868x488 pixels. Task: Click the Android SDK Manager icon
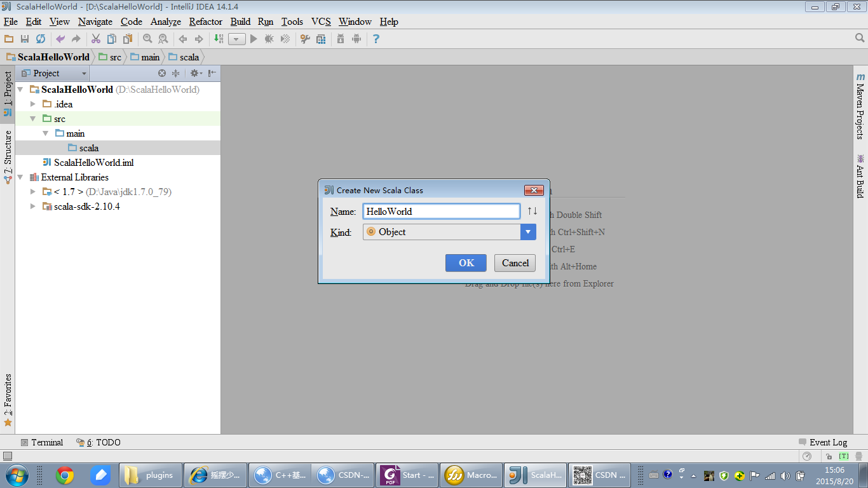tap(341, 39)
